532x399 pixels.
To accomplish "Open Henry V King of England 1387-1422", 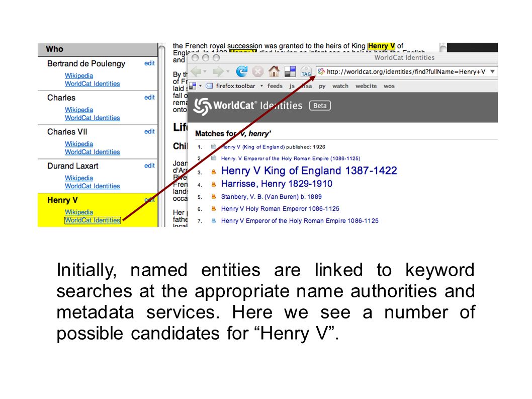I will (x=309, y=171).
